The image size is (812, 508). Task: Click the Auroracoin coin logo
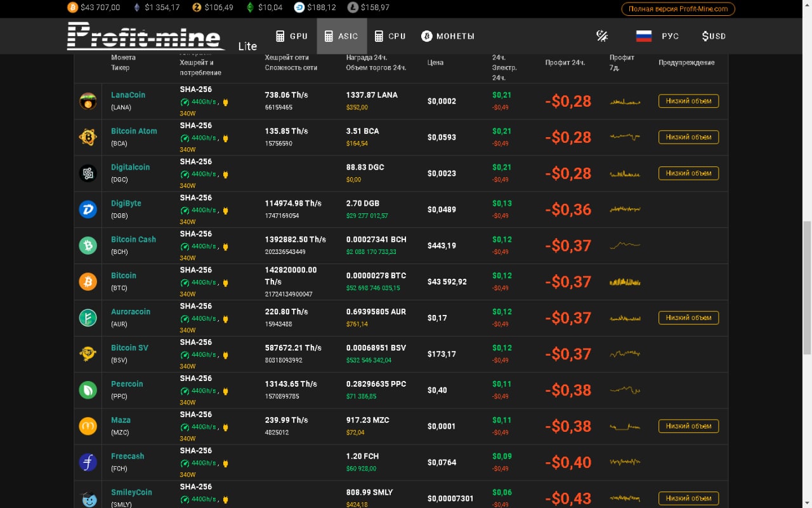click(88, 317)
